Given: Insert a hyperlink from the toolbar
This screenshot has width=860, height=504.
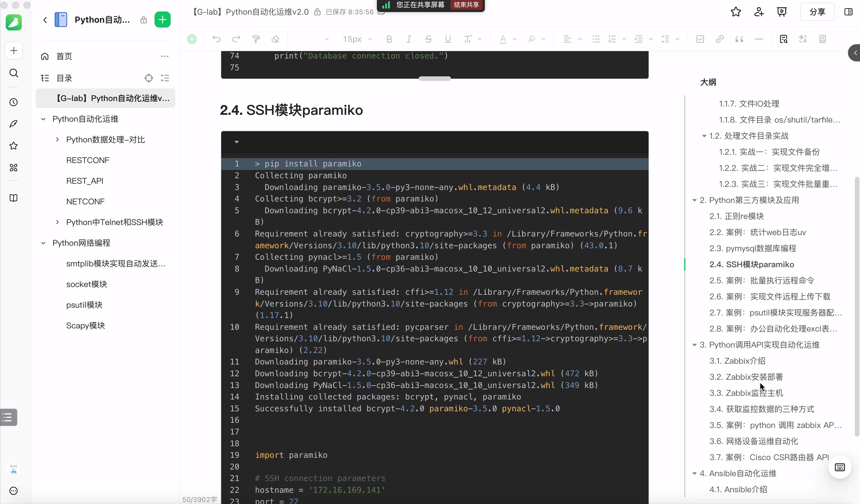Looking at the screenshot, I should coord(720,39).
